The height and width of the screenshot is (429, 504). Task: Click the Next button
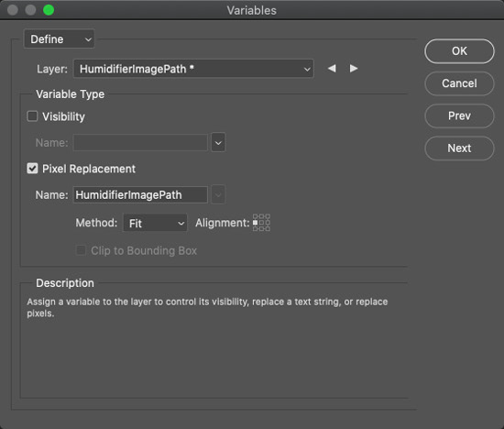pyautogui.click(x=459, y=148)
